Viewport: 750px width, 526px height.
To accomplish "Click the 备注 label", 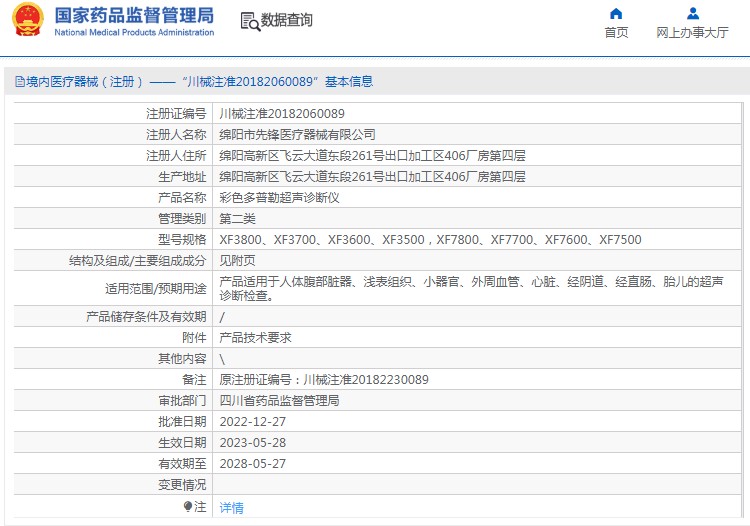I will tap(194, 380).
